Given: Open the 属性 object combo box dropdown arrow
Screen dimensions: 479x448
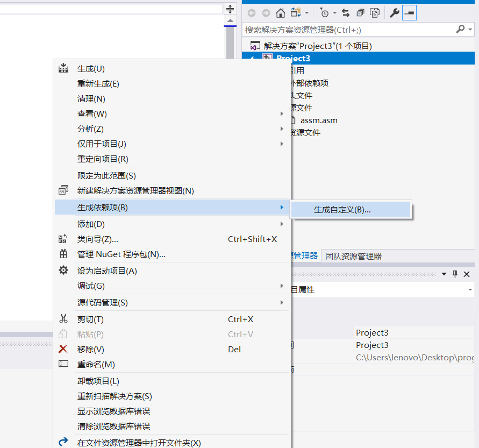Looking at the screenshot, I should coord(470,289).
